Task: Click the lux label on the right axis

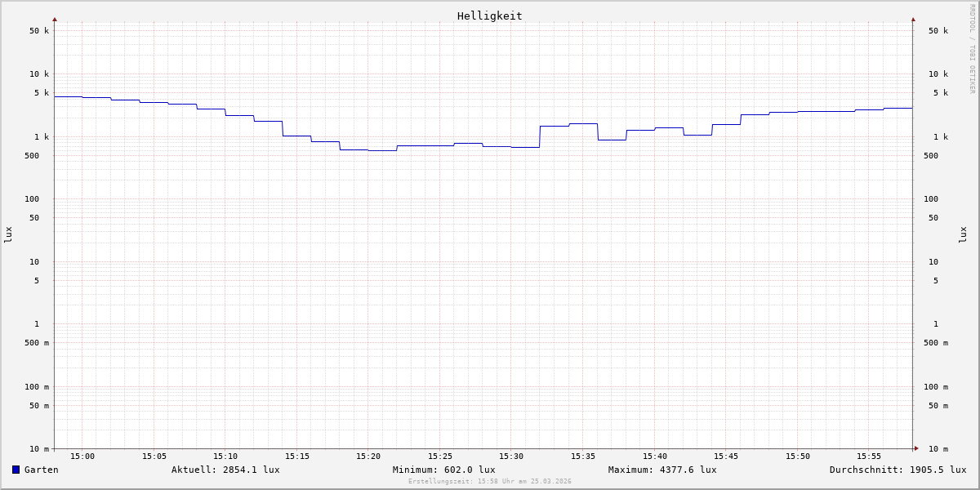Action: 963,234
